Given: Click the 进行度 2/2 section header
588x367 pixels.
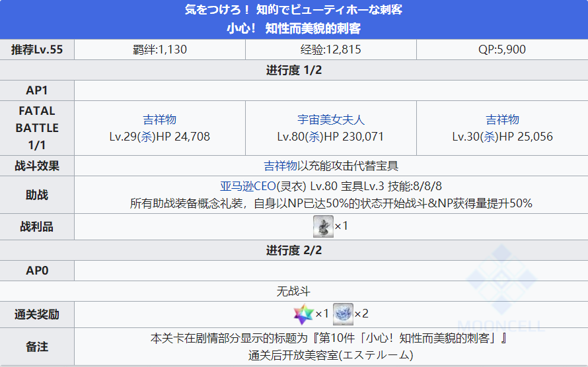Looking at the screenshot, I should coord(293,250).
